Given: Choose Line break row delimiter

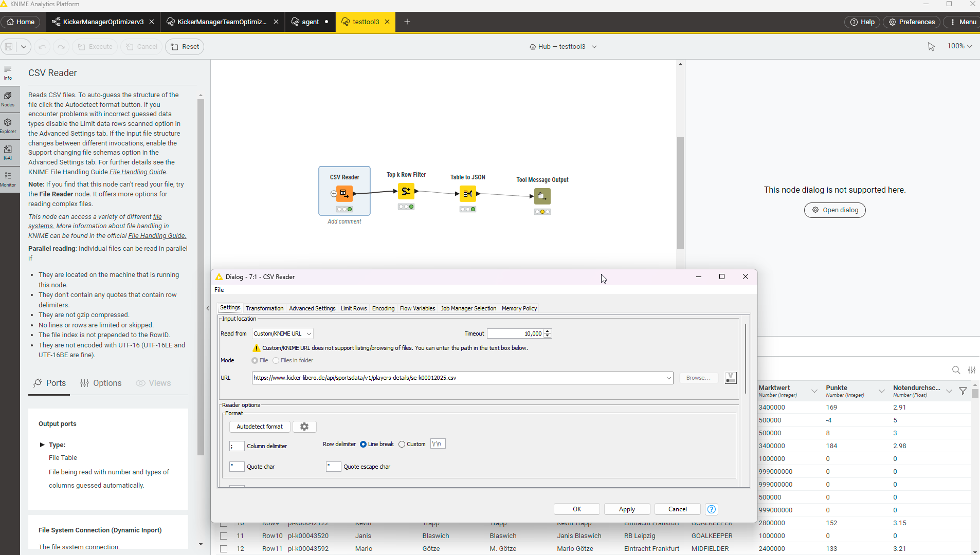Looking at the screenshot, I should point(363,445).
